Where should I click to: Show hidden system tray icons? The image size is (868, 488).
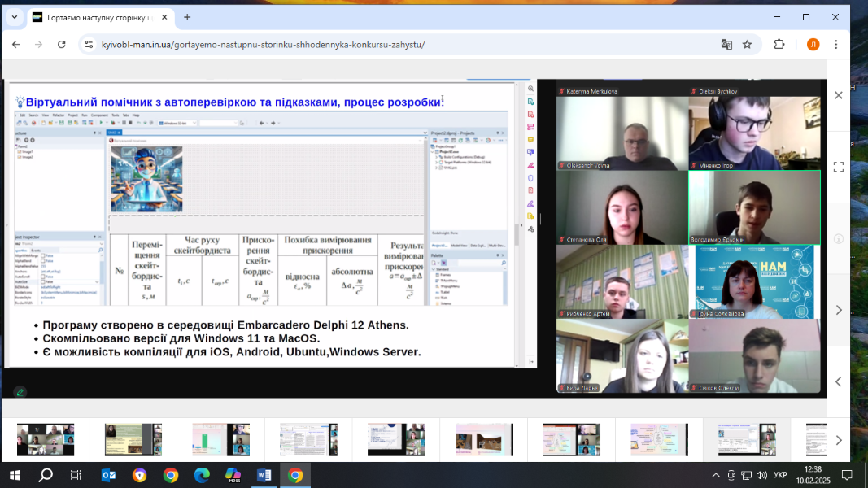coord(716,475)
